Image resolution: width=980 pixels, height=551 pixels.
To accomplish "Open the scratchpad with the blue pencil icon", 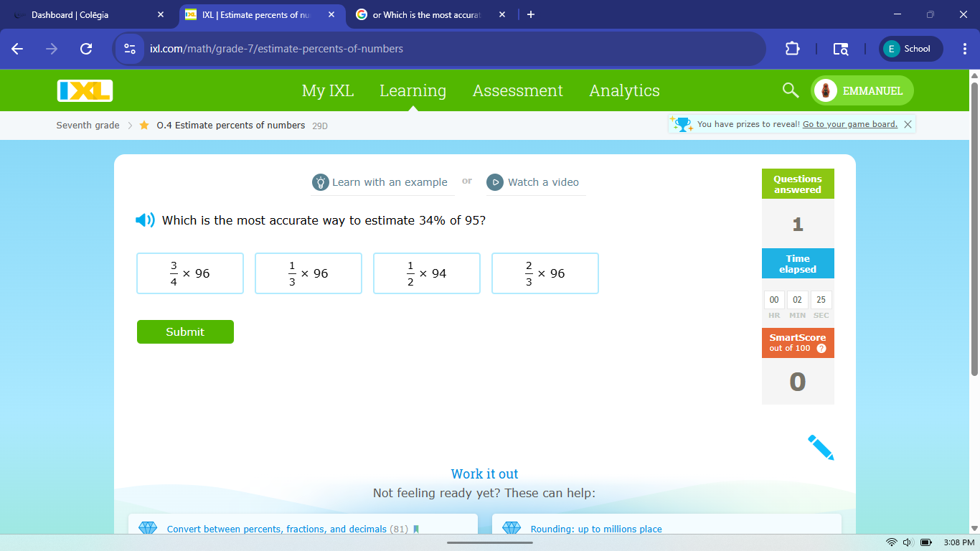I will [822, 447].
